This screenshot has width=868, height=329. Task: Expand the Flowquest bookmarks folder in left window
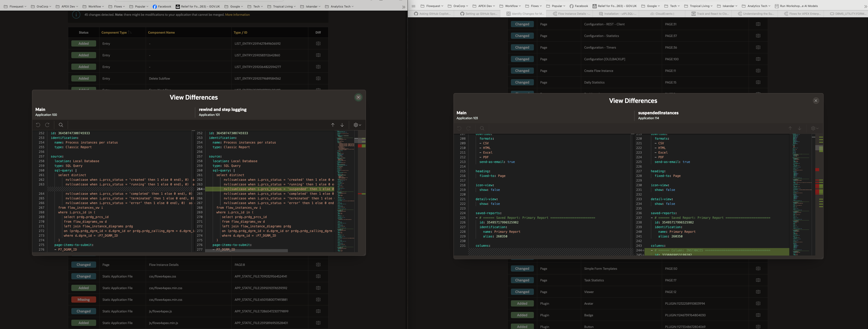click(x=16, y=6)
